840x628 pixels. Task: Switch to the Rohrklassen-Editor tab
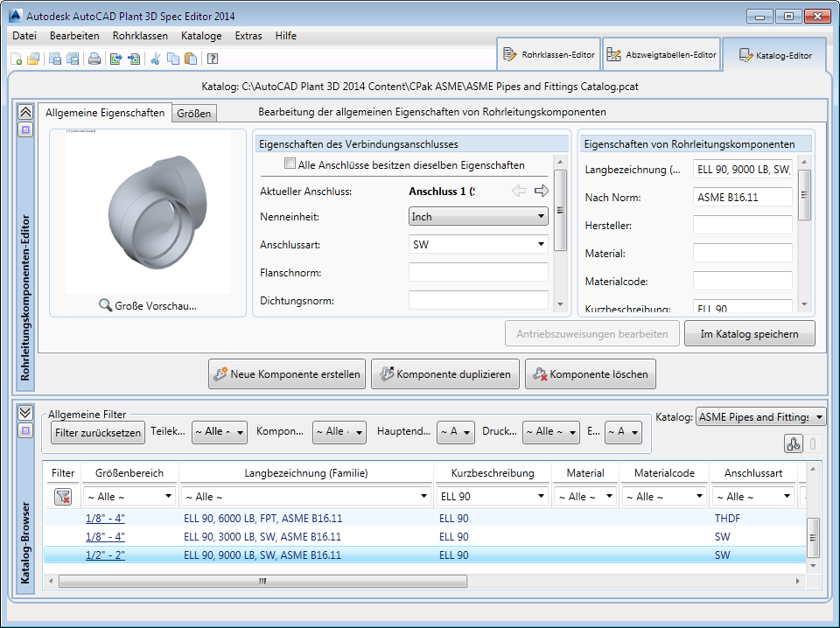tap(549, 54)
